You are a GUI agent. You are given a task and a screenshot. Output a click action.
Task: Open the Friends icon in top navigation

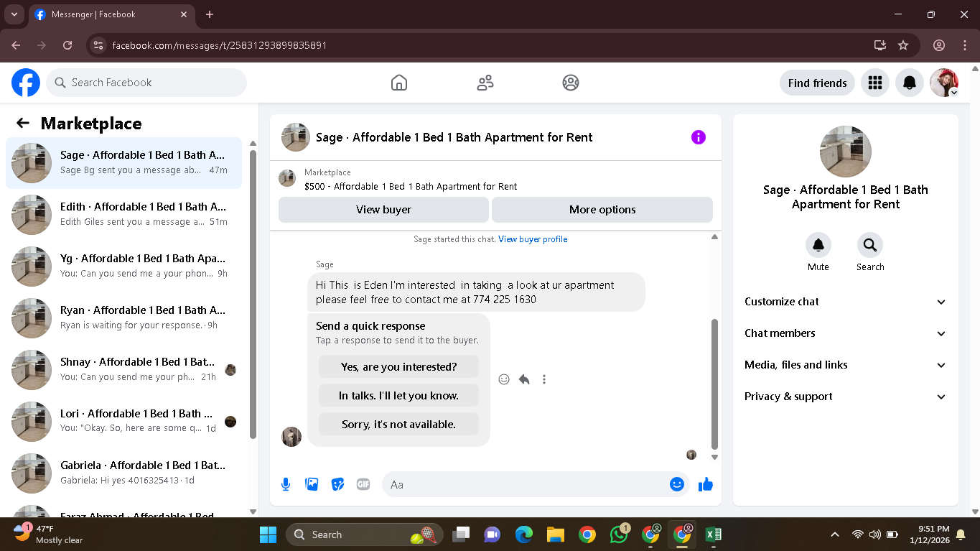(485, 83)
